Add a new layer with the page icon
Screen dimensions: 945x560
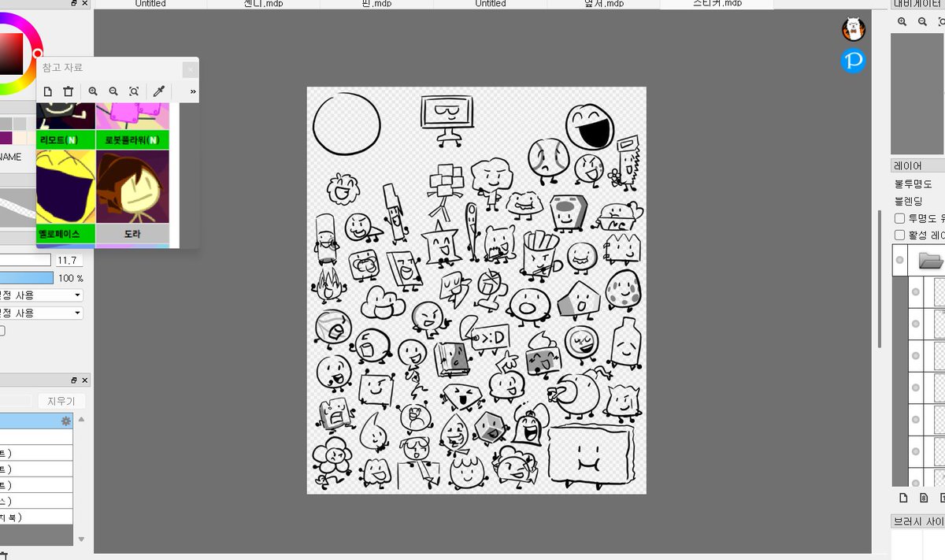pyautogui.click(x=903, y=498)
